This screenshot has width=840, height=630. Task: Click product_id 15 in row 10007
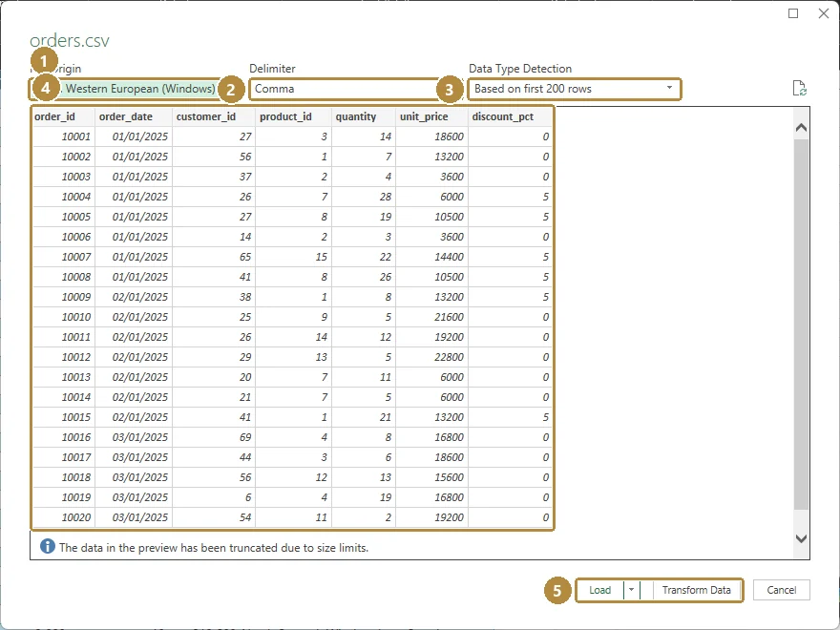[x=294, y=257]
